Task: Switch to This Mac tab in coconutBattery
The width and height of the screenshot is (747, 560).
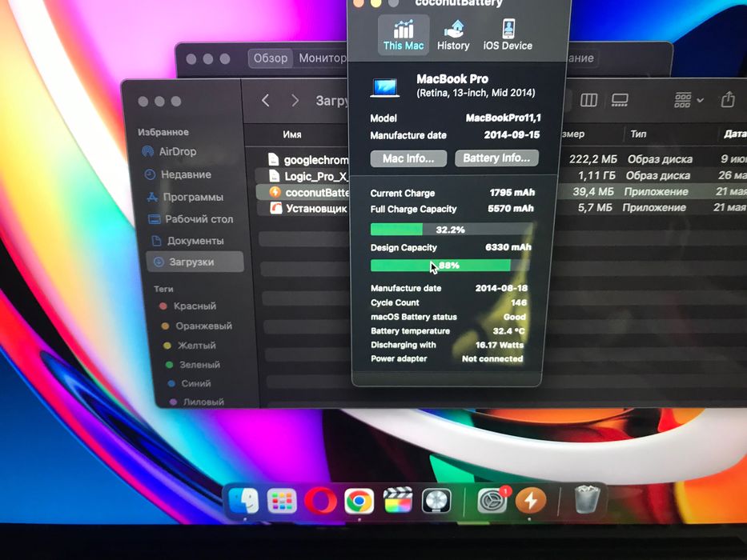Action: pyautogui.click(x=404, y=34)
